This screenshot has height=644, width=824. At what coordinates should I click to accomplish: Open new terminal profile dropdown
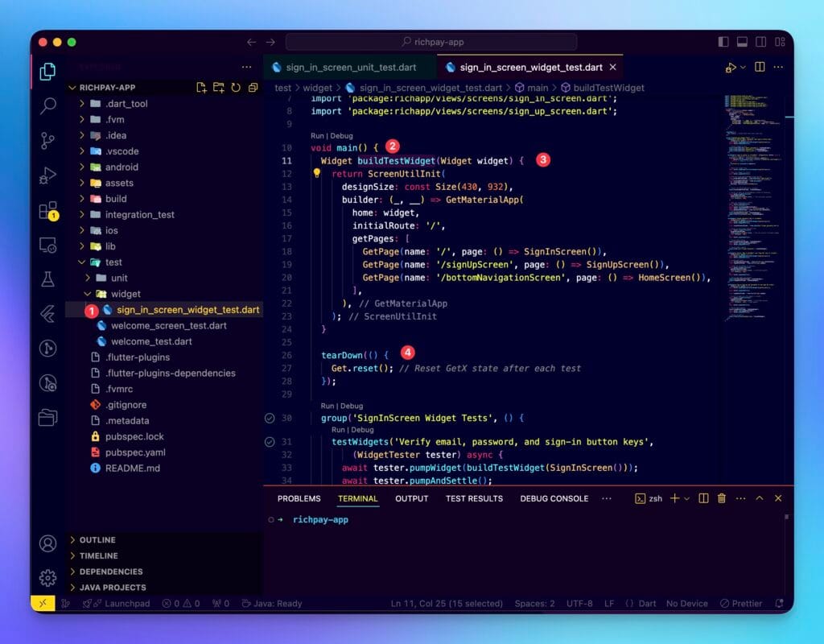pos(687,498)
